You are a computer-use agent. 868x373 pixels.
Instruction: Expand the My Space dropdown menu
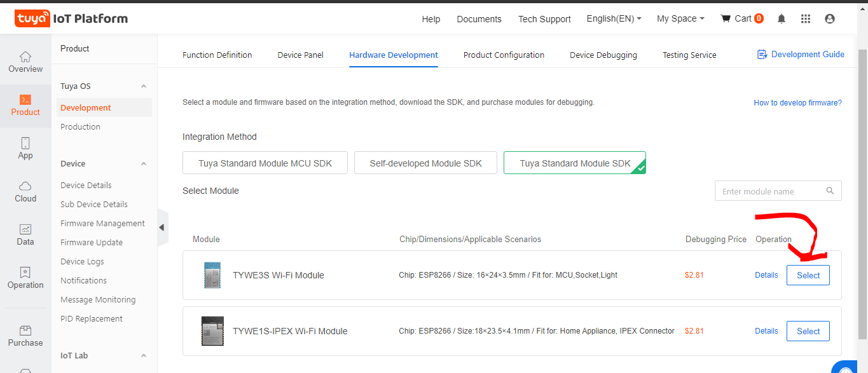coord(680,19)
